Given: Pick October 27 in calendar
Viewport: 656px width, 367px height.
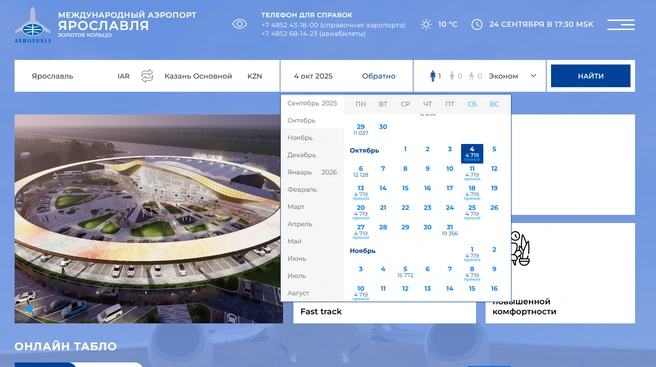Looking at the screenshot, I should click(361, 231).
